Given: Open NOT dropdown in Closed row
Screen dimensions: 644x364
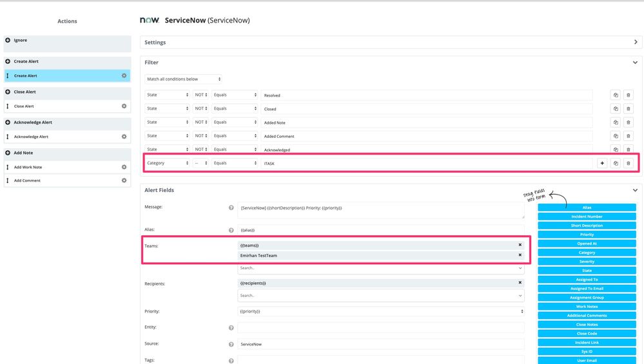Looking at the screenshot, I should pyautogui.click(x=201, y=108).
